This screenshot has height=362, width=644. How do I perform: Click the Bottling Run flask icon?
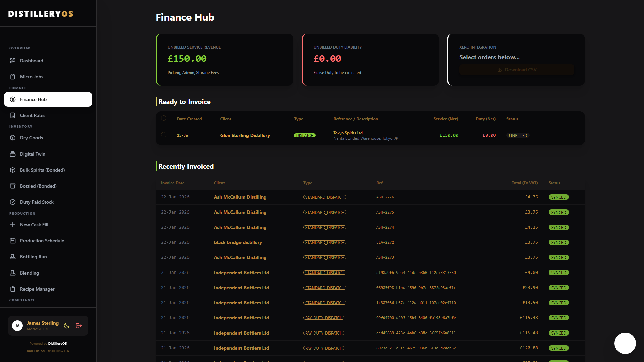(x=13, y=257)
